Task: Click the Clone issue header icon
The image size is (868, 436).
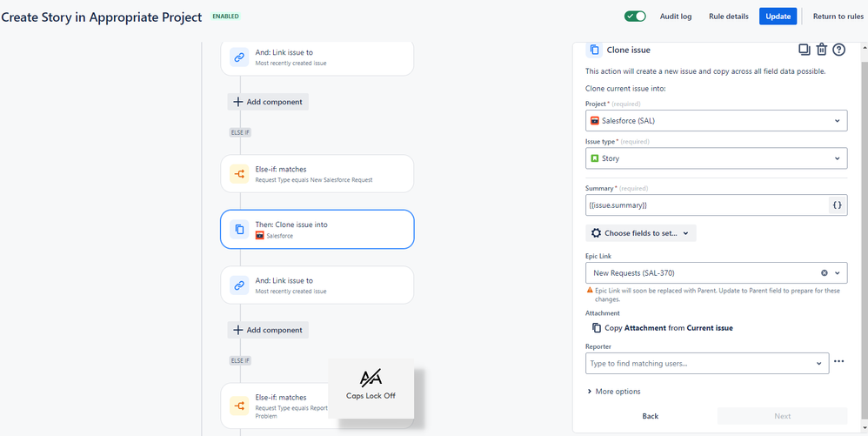Action: (594, 50)
